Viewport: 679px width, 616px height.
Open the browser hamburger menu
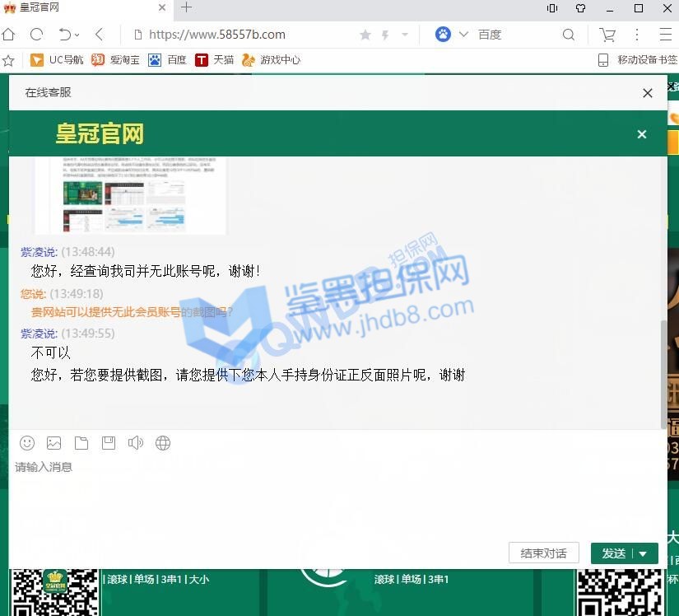pos(666,35)
